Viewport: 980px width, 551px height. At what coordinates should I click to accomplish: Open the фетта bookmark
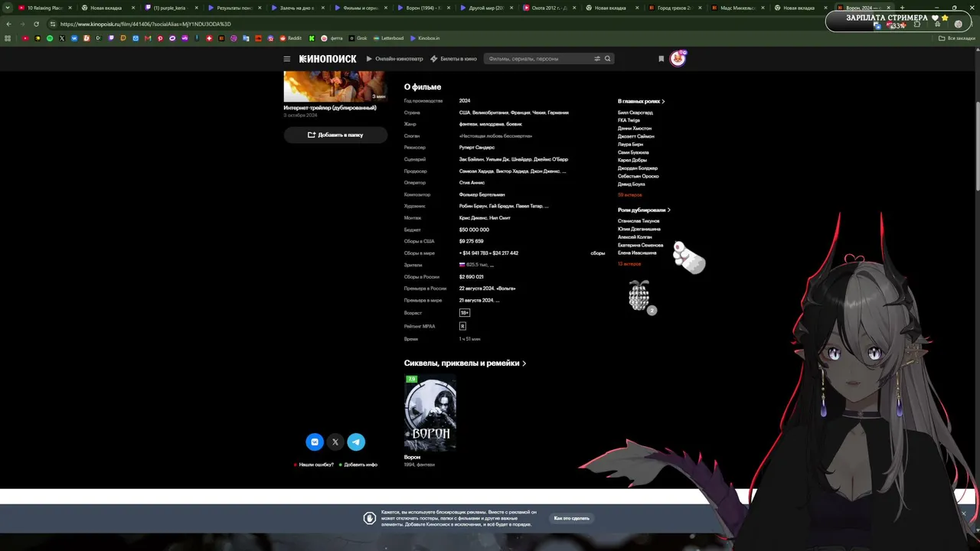tap(332, 38)
